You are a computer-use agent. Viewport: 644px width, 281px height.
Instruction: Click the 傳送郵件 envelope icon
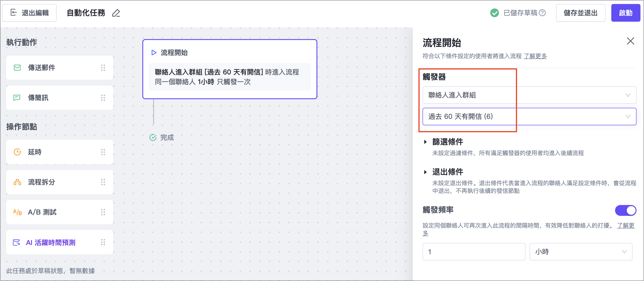[17, 68]
